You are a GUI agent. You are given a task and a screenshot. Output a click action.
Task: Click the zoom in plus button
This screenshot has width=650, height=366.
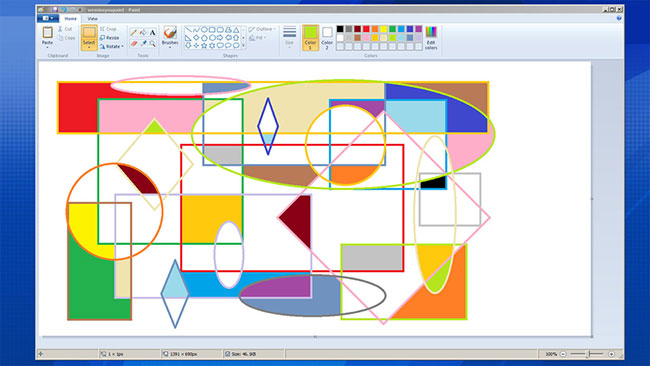tap(611, 354)
